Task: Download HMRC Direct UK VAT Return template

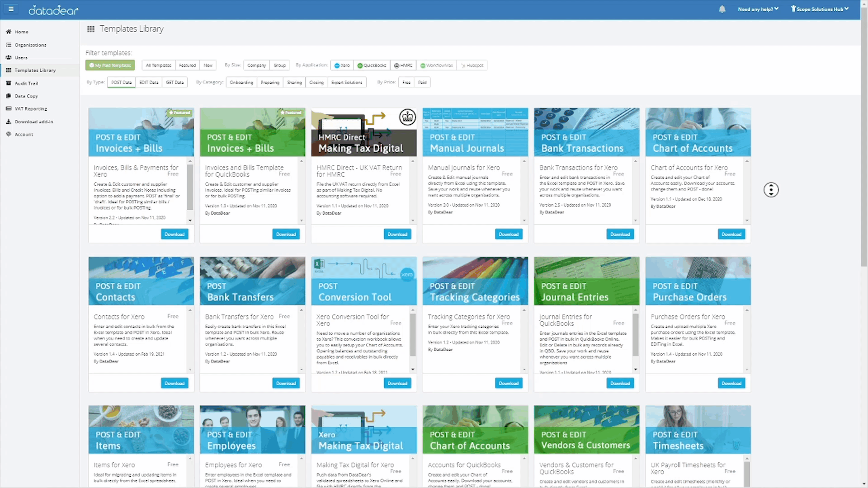Action: pos(397,234)
